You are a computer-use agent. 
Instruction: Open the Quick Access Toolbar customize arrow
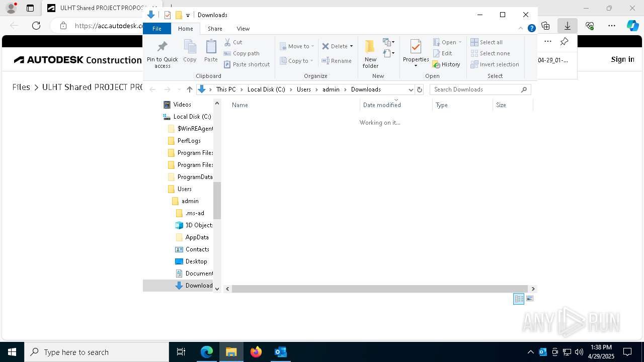click(188, 15)
